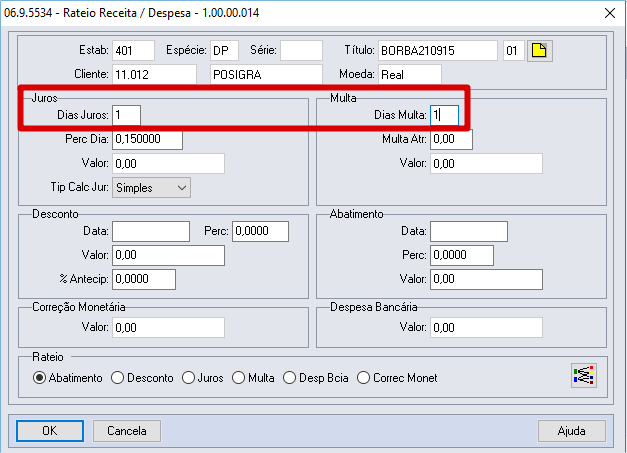Click the Correção Monetária Valor field
The width and height of the screenshot is (627, 453).
coord(168,327)
